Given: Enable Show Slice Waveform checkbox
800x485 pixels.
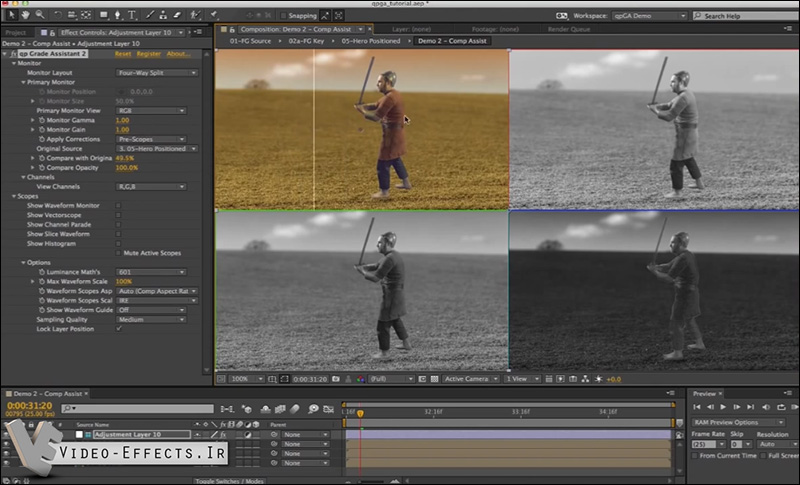Looking at the screenshot, I should [x=118, y=234].
